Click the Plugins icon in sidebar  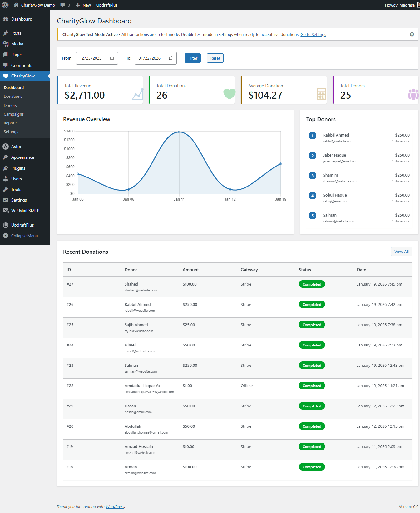point(6,168)
